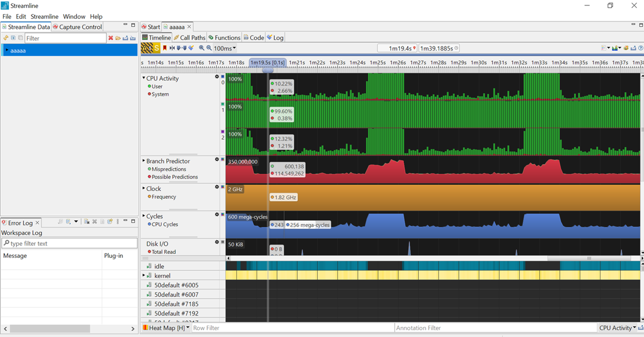Screen dimensions: 644x337
Task: Click the open folder icon beside Filter
Action: tap(118, 38)
